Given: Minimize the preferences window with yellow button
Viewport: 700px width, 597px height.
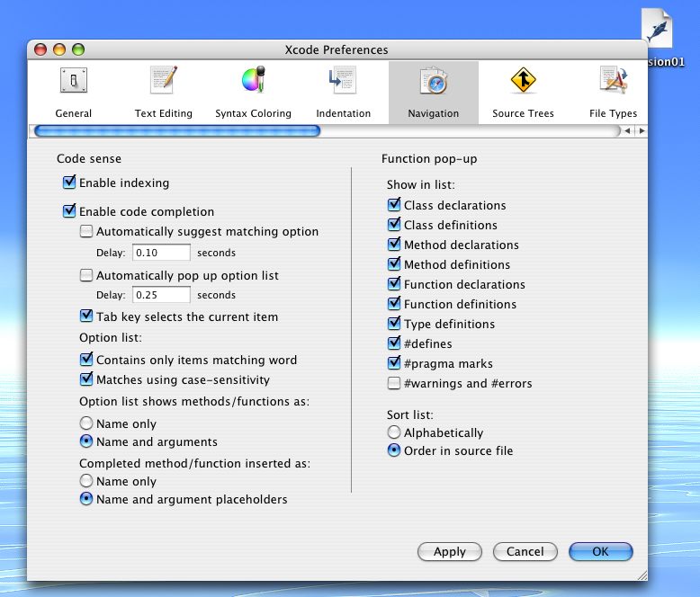Looking at the screenshot, I should 59,49.
